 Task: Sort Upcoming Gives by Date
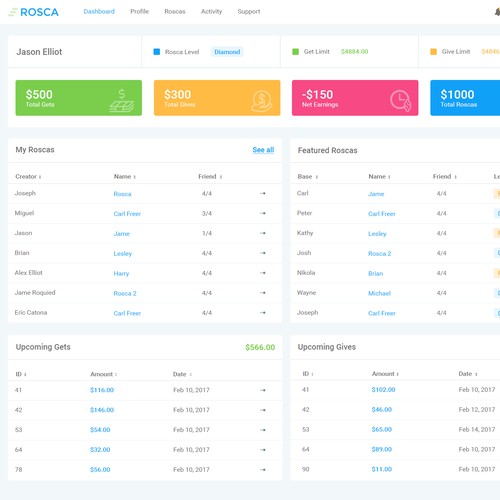coord(468,374)
